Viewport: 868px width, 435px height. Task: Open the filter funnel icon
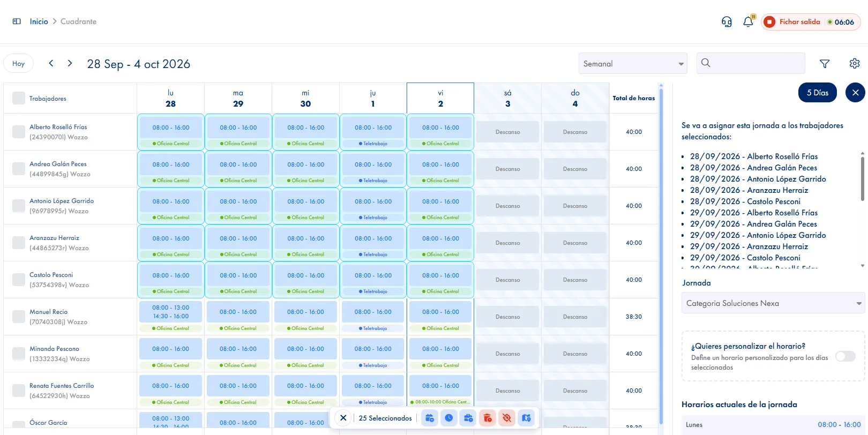pyautogui.click(x=825, y=64)
